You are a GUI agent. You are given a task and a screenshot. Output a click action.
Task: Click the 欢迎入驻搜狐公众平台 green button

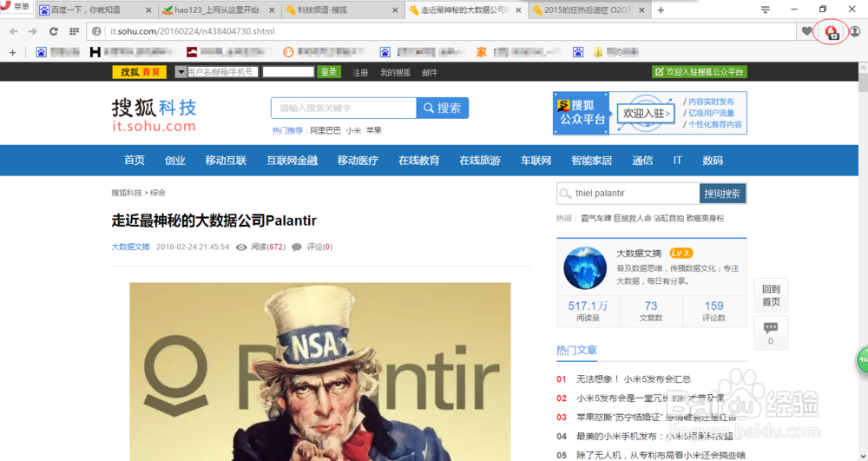(700, 72)
